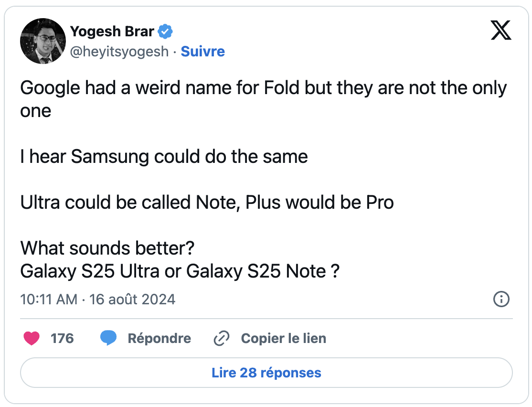Open the 10:11 AM timestamp link
The width and height of the screenshot is (532, 407).
(49, 300)
